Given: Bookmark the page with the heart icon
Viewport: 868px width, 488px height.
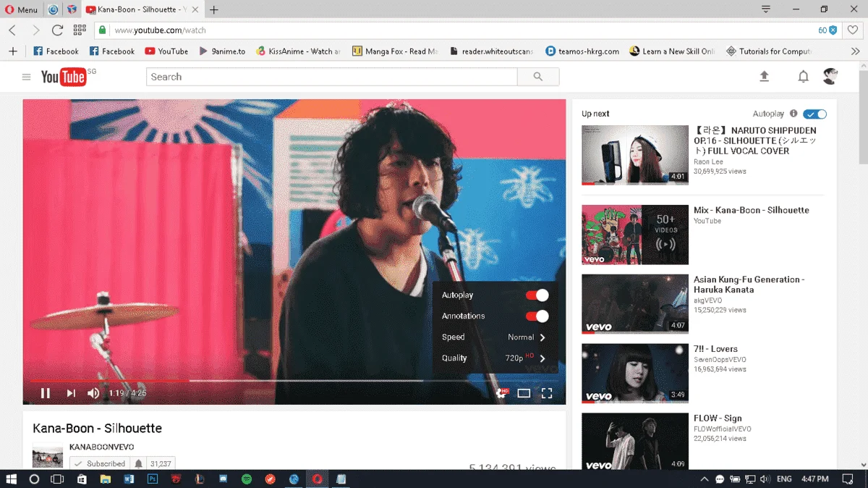Looking at the screenshot, I should coord(854,30).
